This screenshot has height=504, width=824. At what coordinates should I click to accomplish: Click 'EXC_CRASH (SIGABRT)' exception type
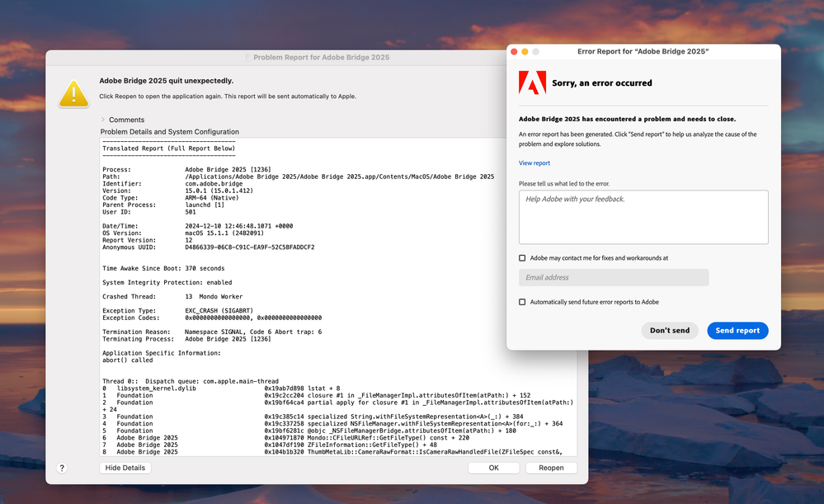(219, 311)
